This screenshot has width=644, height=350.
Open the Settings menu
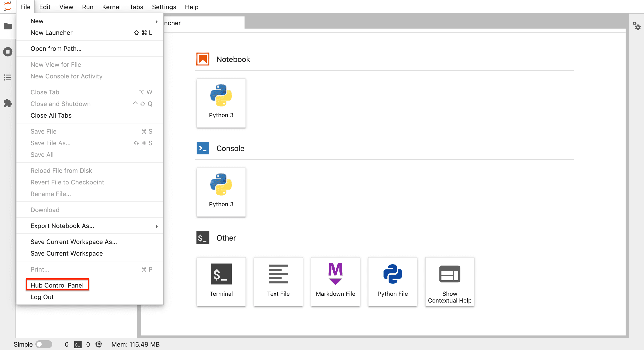(x=164, y=7)
